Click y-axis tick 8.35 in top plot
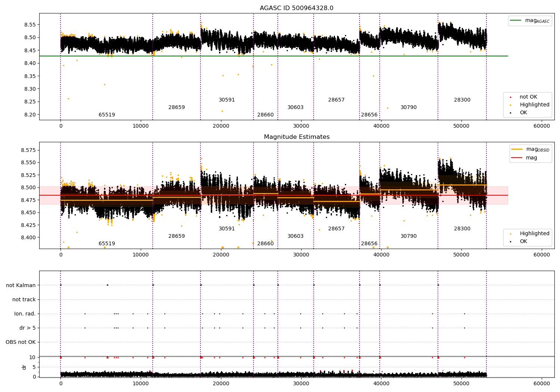560x392 pixels. click(x=29, y=76)
